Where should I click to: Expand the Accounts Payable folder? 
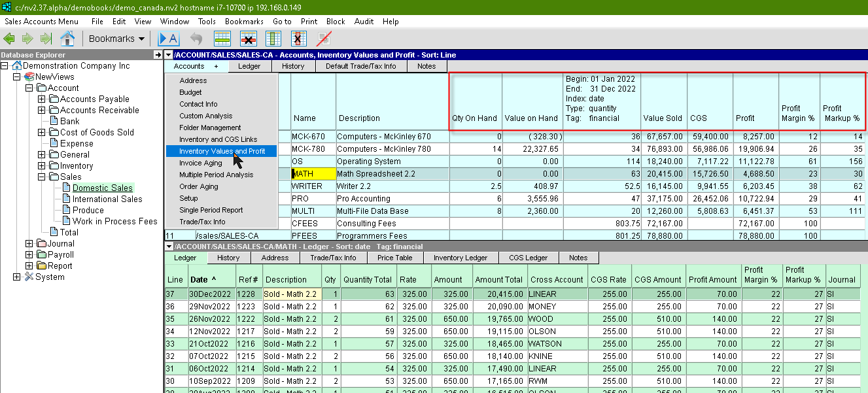click(41, 99)
